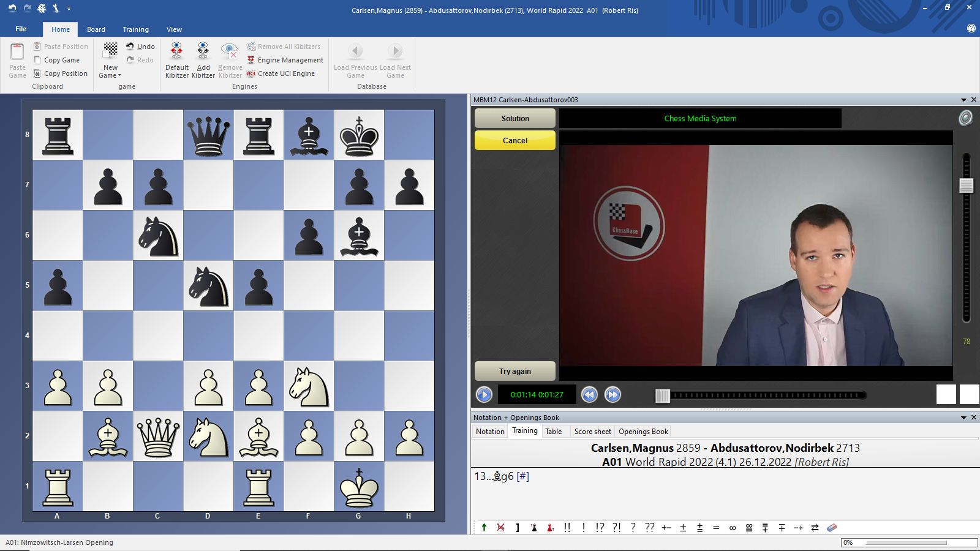Open the Notation pane dropdown arrow
Screen dimensions: 980x551
pyautogui.click(x=963, y=418)
